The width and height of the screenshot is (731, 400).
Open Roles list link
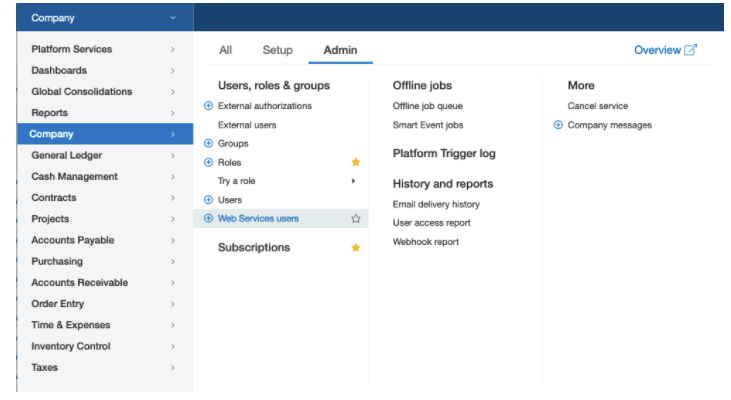click(229, 162)
